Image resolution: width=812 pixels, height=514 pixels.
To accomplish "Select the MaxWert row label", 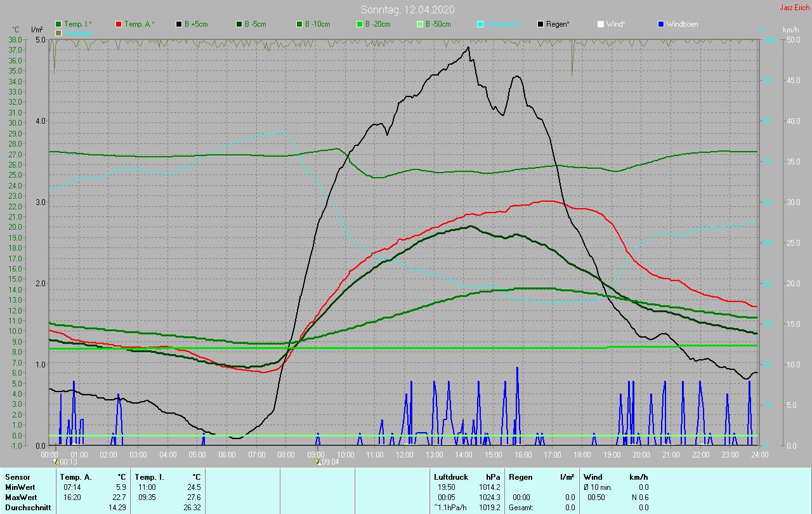I will coord(20,497).
